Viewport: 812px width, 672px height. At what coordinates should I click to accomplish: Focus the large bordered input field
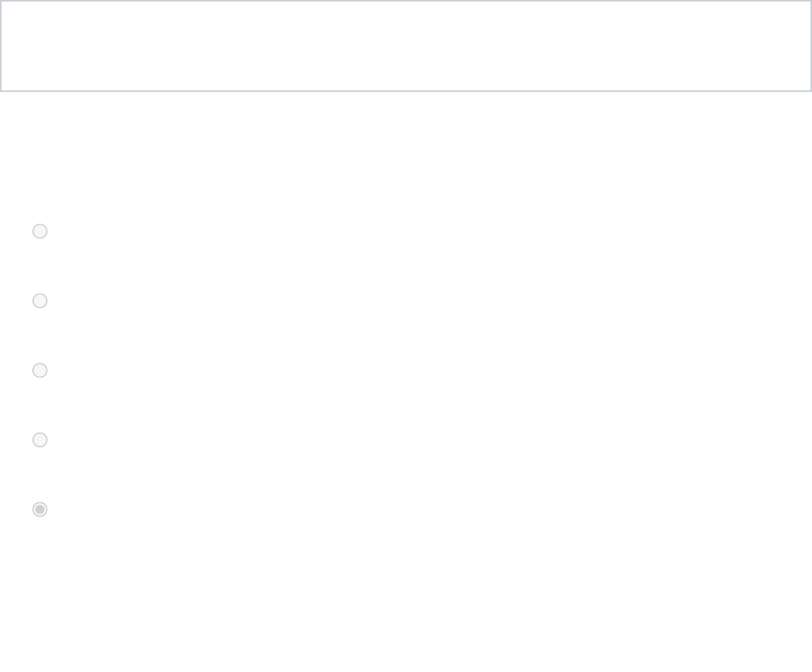(x=406, y=46)
